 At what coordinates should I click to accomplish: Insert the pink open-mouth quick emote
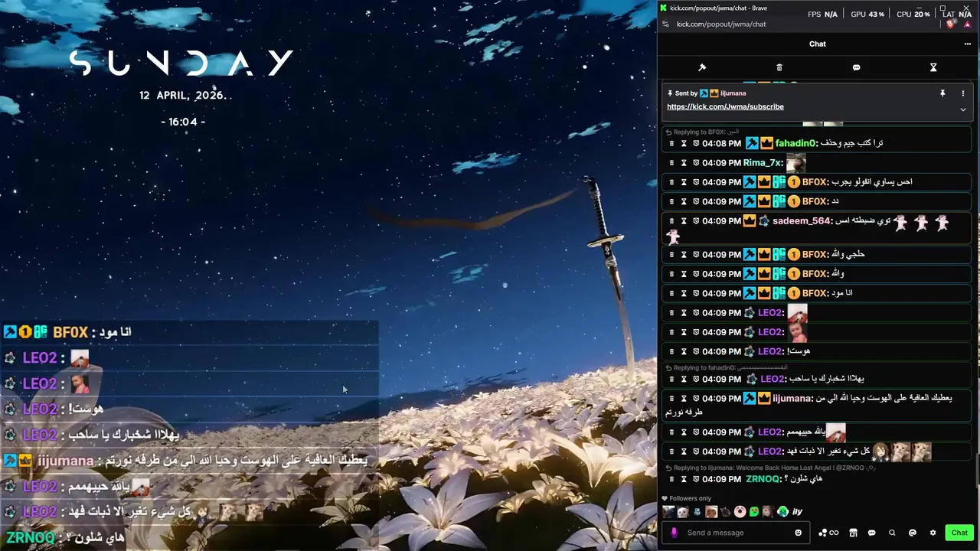[740, 512]
